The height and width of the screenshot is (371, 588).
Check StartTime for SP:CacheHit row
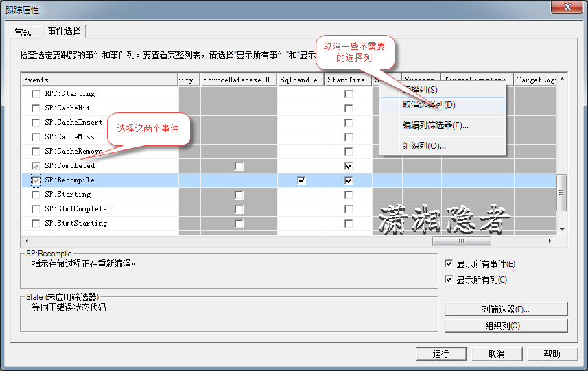coord(349,108)
